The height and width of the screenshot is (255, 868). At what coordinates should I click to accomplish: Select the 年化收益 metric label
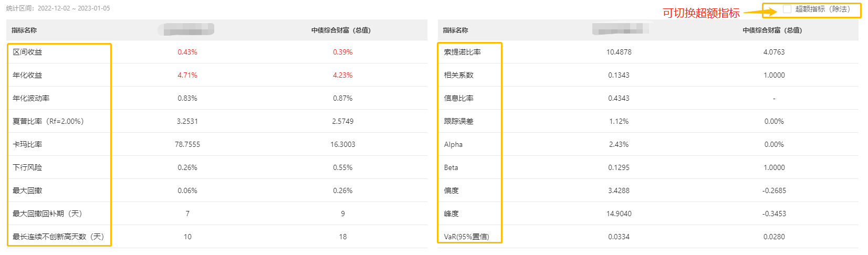(27, 75)
